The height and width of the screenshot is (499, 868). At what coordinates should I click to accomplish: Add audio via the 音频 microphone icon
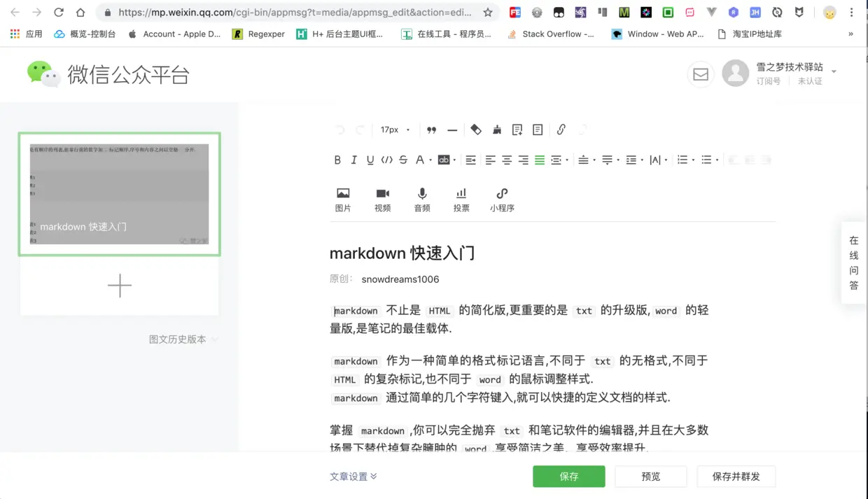[421, 198]
